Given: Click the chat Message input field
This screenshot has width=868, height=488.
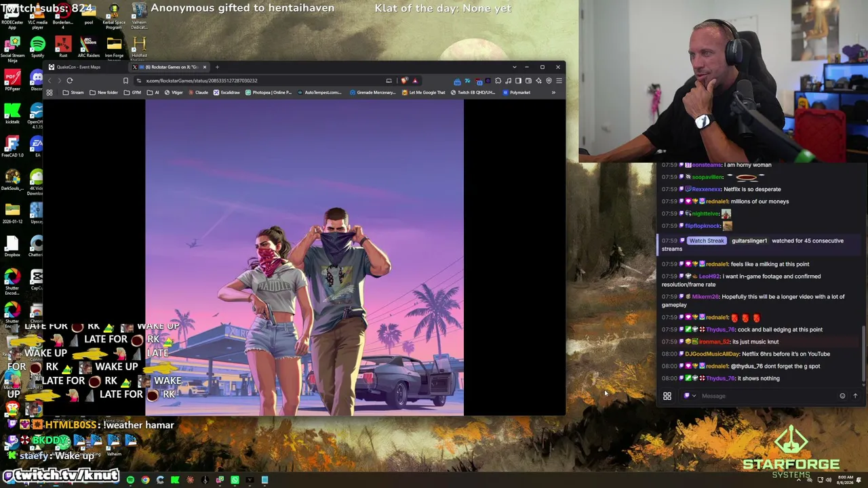Looking at the screenshot, I should 766,396.
